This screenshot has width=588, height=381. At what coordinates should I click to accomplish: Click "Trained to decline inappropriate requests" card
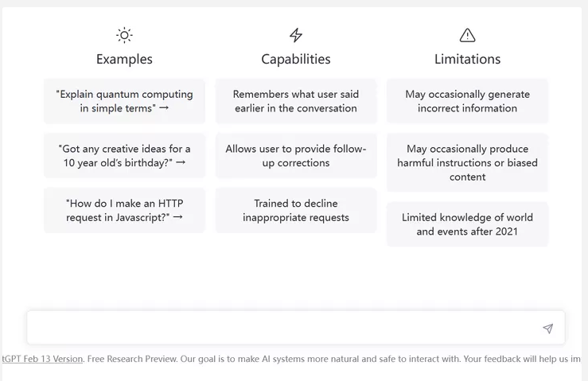[x=296, y=210]
